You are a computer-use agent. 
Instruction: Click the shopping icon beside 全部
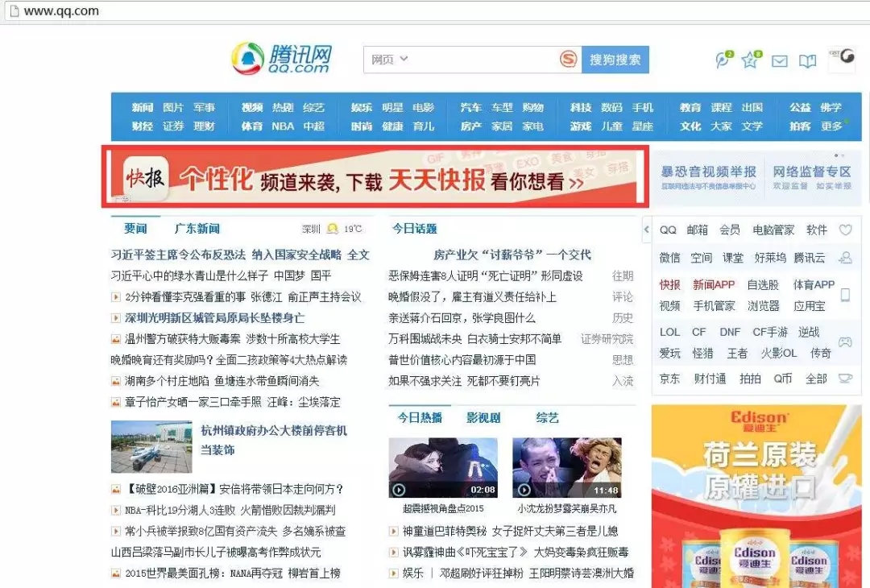tap(845, 379)
